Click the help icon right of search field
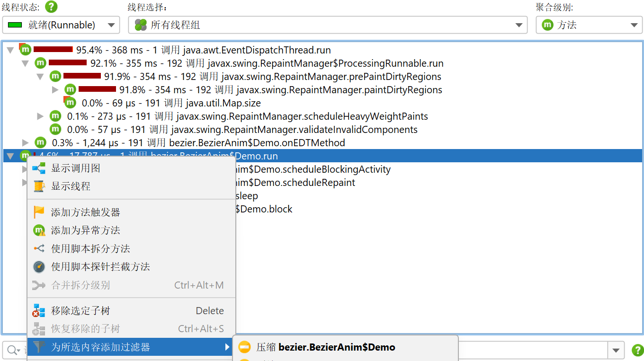Viewport: 644px width, 361px height. point(637,350)
